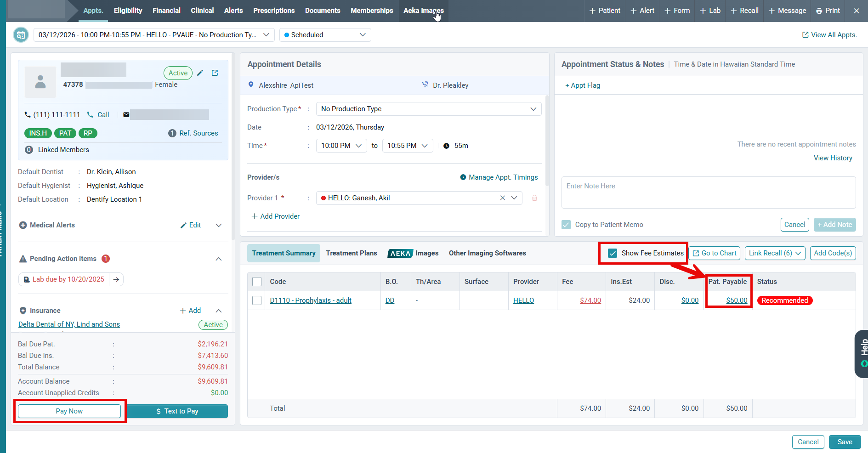Click the Pay Now button

[69, 411]
